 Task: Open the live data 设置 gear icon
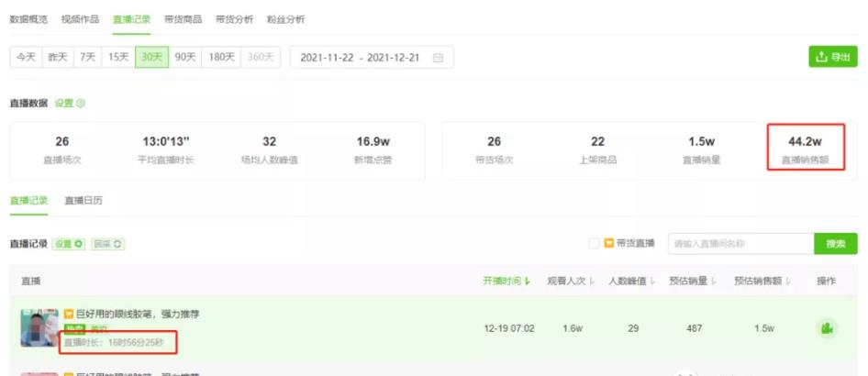pos(81,104)
